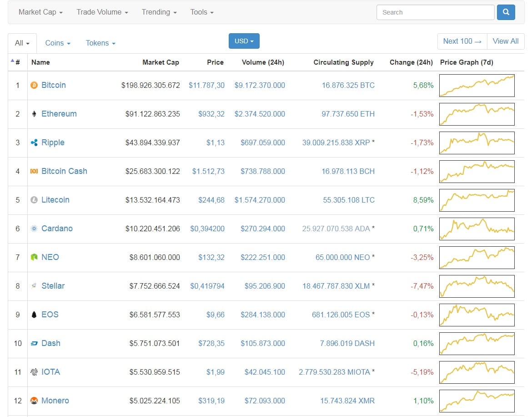This screenshot has height=417, width=532.
Task: Open Cardano's 7-day price graph
Action: pos(477,229)
